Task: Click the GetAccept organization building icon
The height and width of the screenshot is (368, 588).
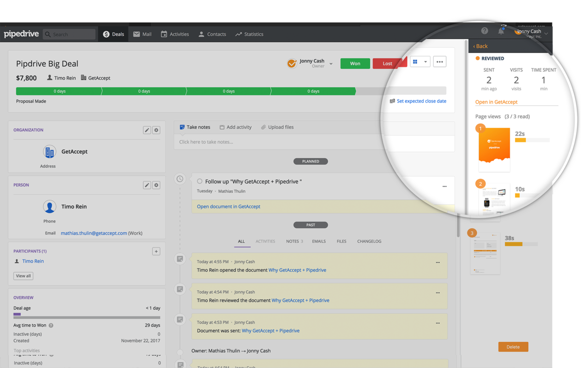Action: coord(50,151)
